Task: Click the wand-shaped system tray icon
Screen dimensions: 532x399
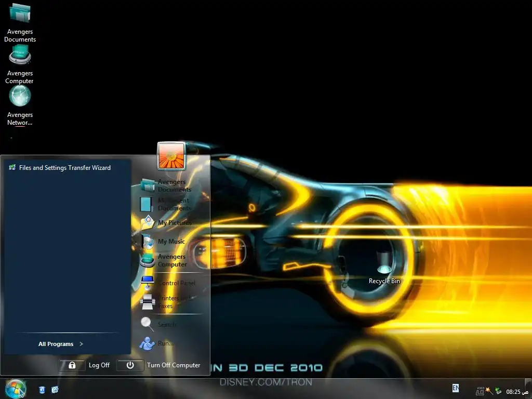Action: (x=489, y=391)
